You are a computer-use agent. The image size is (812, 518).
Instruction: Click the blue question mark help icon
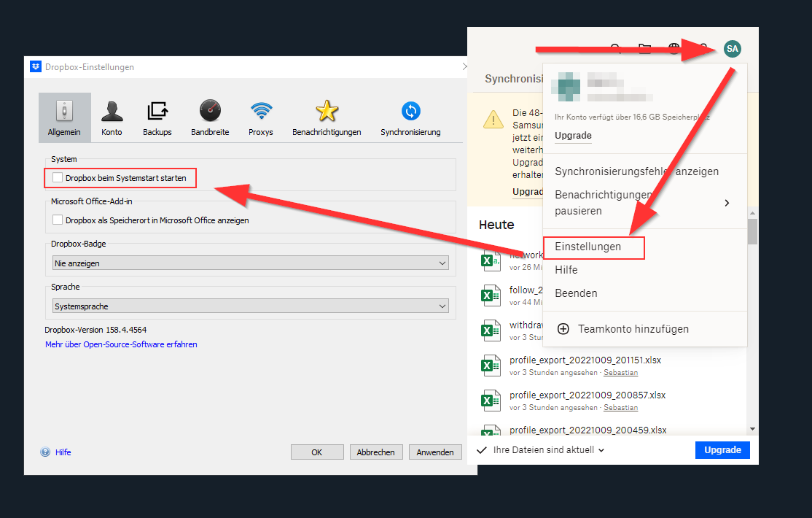[x=45, y=452]
